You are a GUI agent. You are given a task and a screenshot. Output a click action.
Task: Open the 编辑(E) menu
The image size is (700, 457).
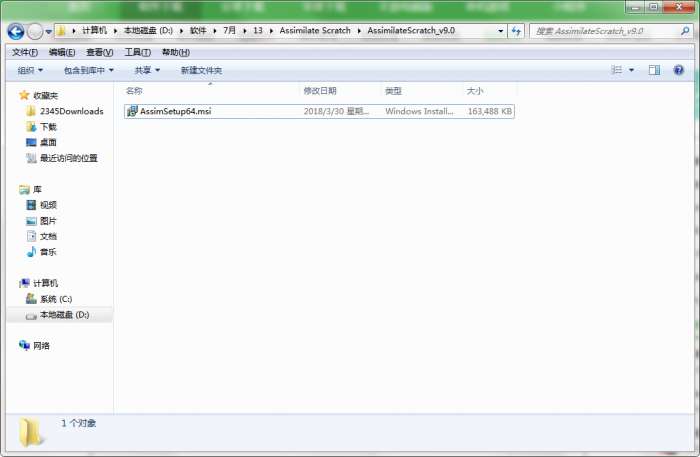tap(62, 52)
